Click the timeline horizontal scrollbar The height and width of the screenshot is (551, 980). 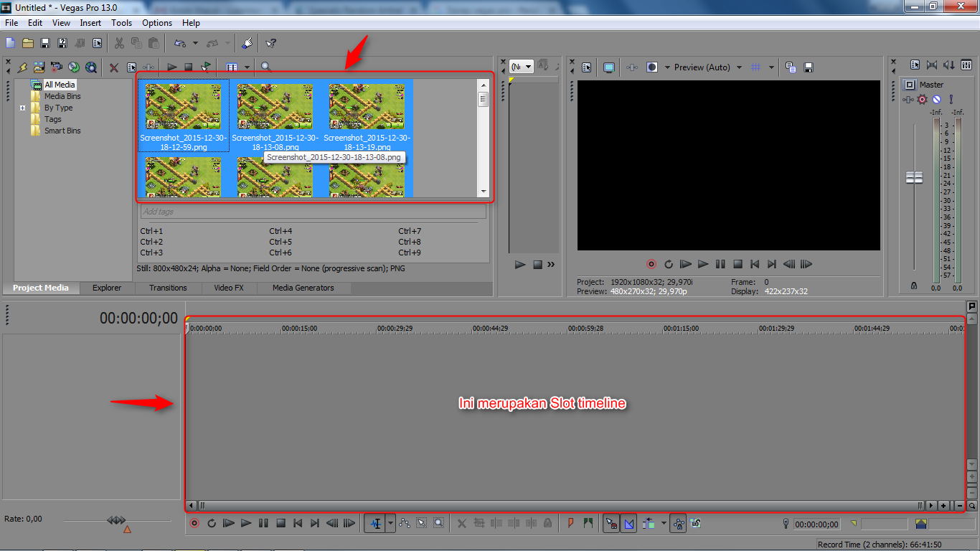pyautogui.click(x=560, y=506)
